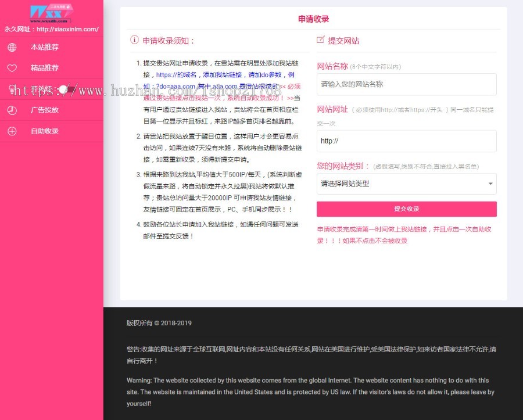Click the plus-circle icon beside 自助收录
The image size is (523, 420).
point(12,131)
